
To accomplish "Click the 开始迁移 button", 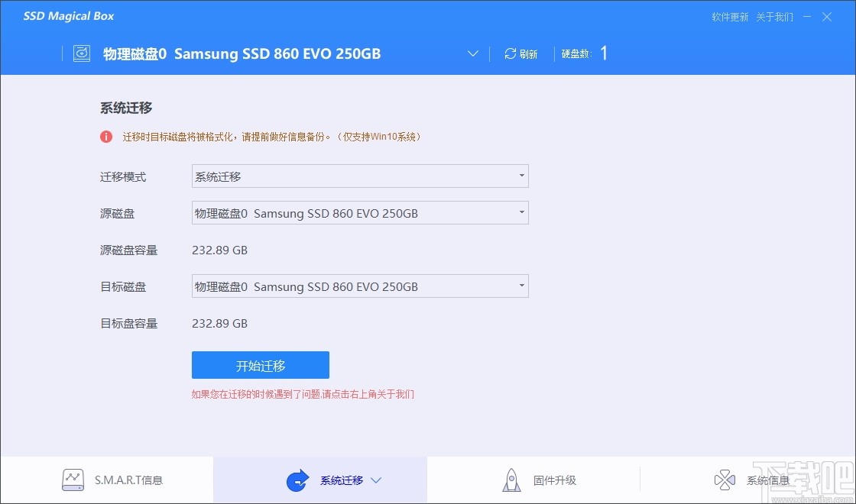I will pyautogui.click(x=261, y=366).
